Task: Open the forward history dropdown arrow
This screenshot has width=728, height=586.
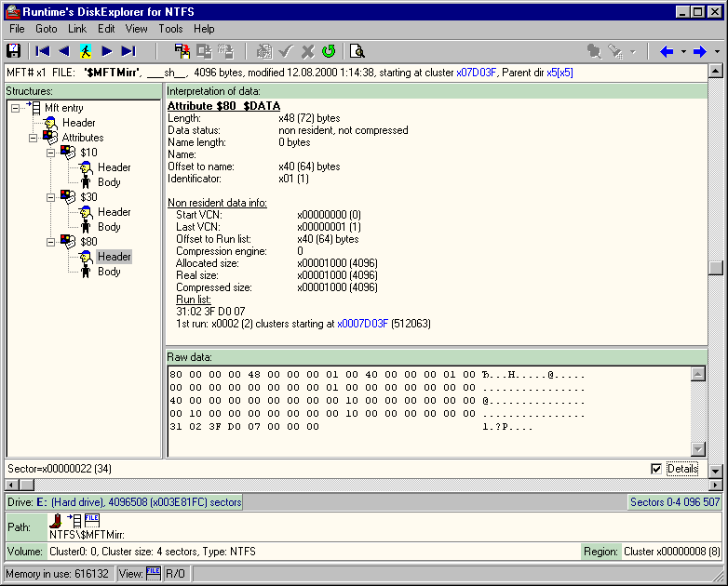Action: pyautogui.click(x=718, y=51)
